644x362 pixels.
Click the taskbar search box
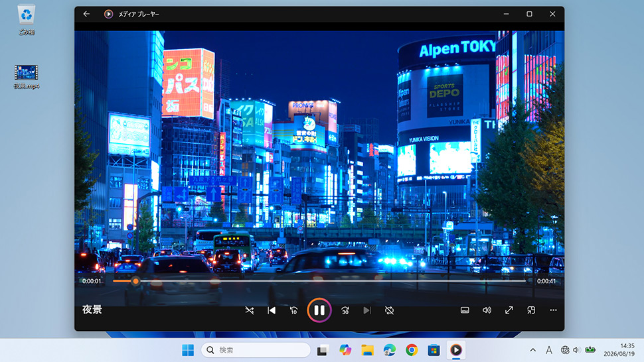click(x=256, y=350)
